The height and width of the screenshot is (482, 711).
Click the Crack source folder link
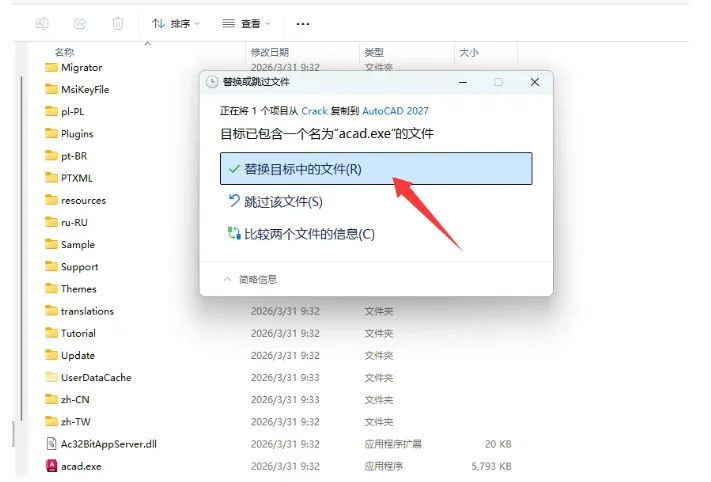314,111
